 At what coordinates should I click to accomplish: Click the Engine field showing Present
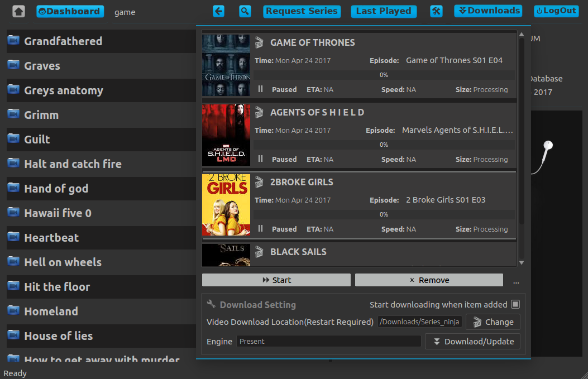point(328,342)
